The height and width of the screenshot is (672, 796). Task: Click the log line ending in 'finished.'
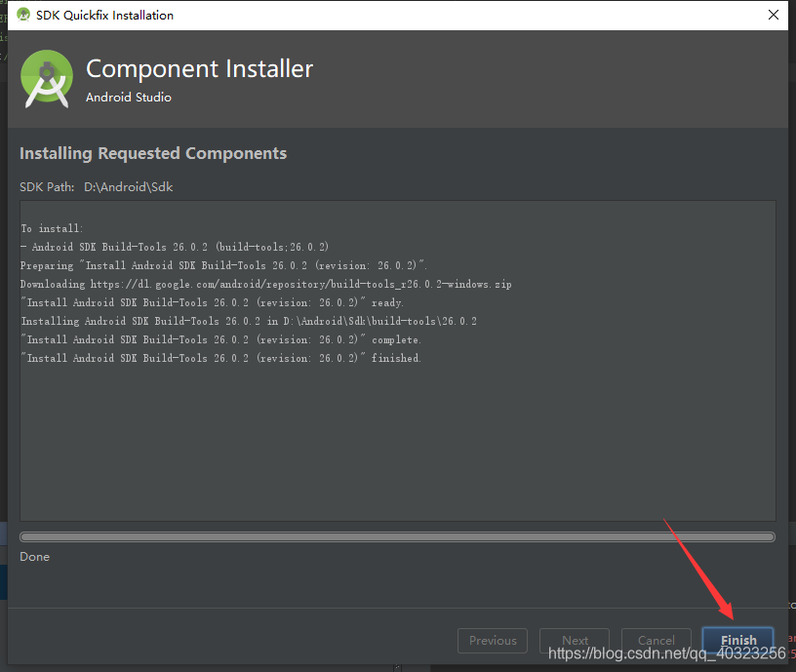pos(220,358)
